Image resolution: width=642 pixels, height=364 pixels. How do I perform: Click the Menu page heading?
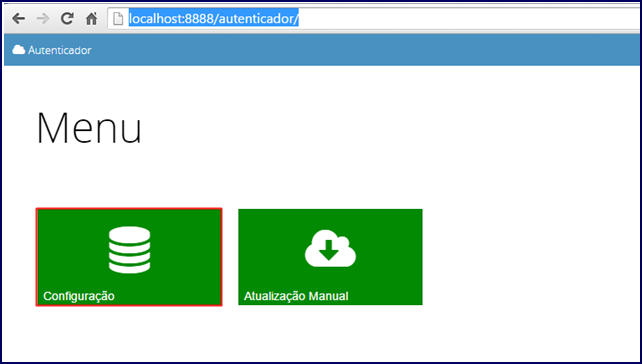[x=89, y=128]
